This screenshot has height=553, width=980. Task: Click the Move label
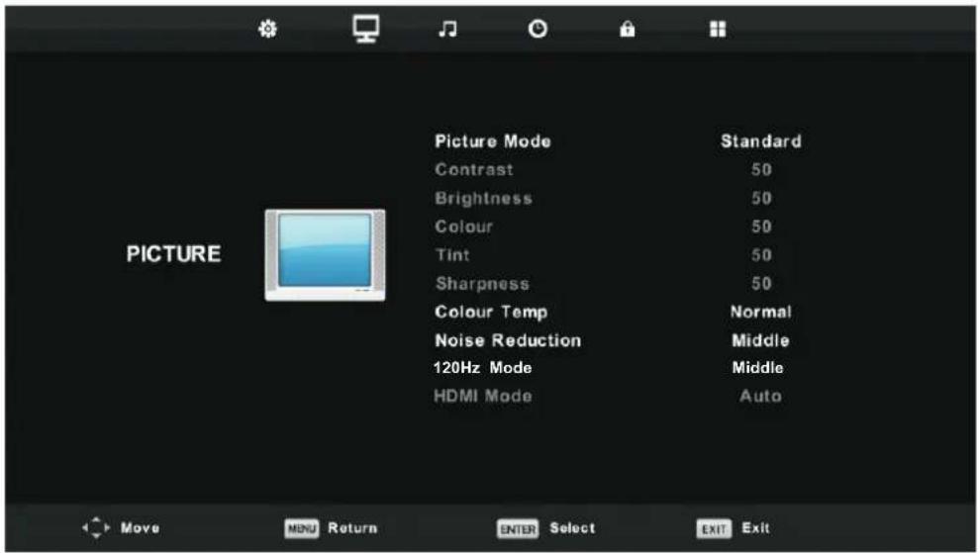(x=140, y=528)
